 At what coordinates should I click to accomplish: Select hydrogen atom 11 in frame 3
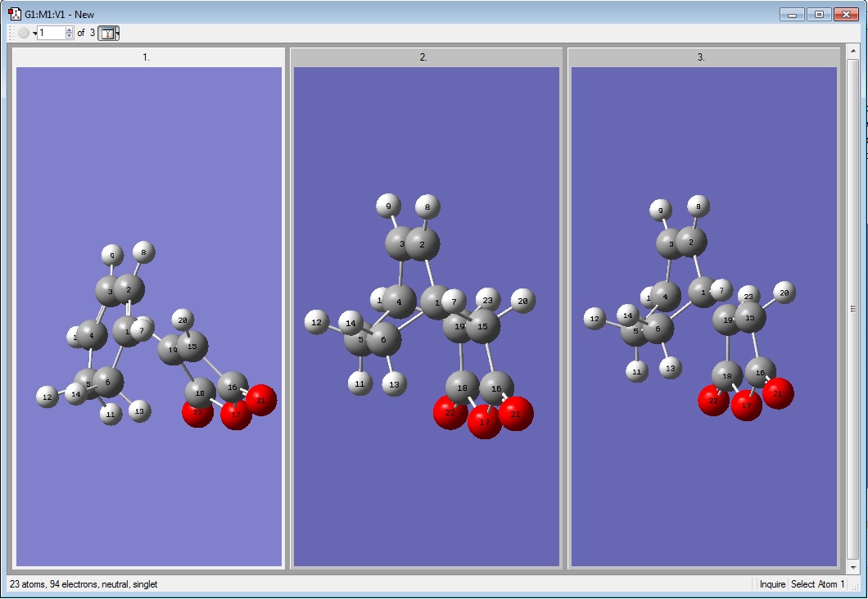point(636,371)
